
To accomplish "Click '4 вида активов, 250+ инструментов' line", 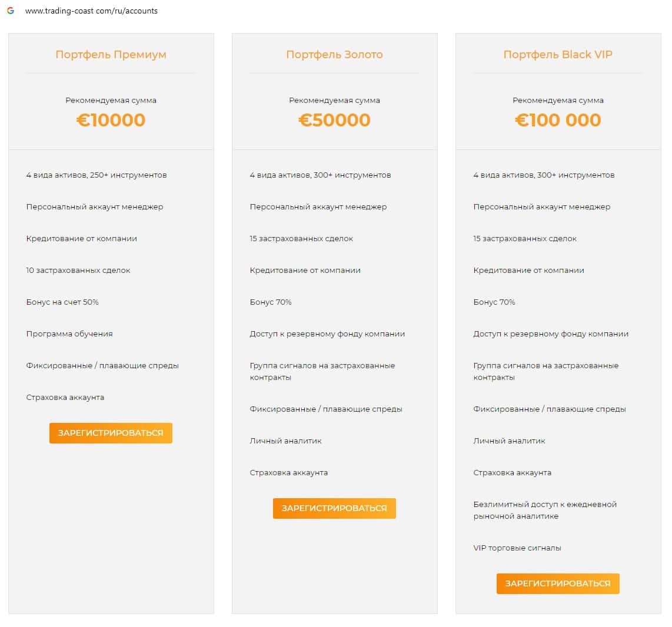I will tap(97, 175).
